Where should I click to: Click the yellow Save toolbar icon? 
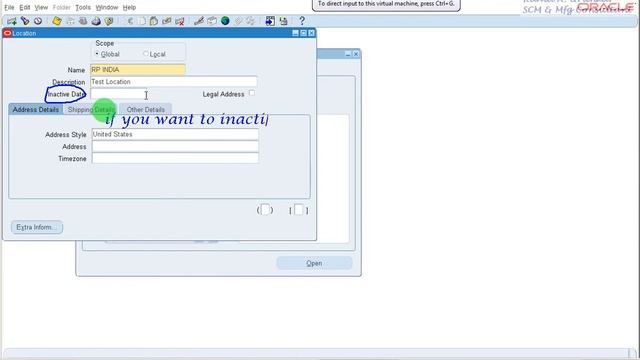click(57, 21)
